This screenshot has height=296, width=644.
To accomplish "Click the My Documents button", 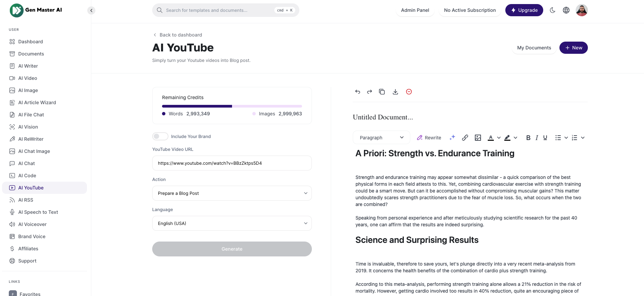I will click(534, 48).
